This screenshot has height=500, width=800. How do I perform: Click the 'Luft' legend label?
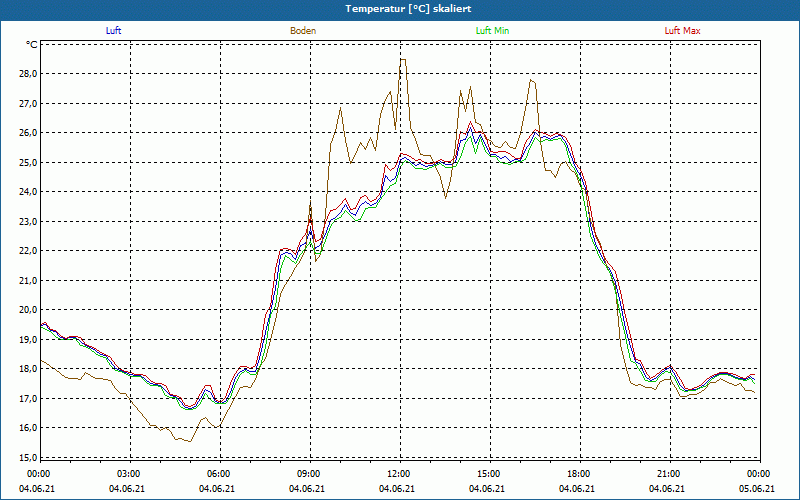tap(113, 31)
